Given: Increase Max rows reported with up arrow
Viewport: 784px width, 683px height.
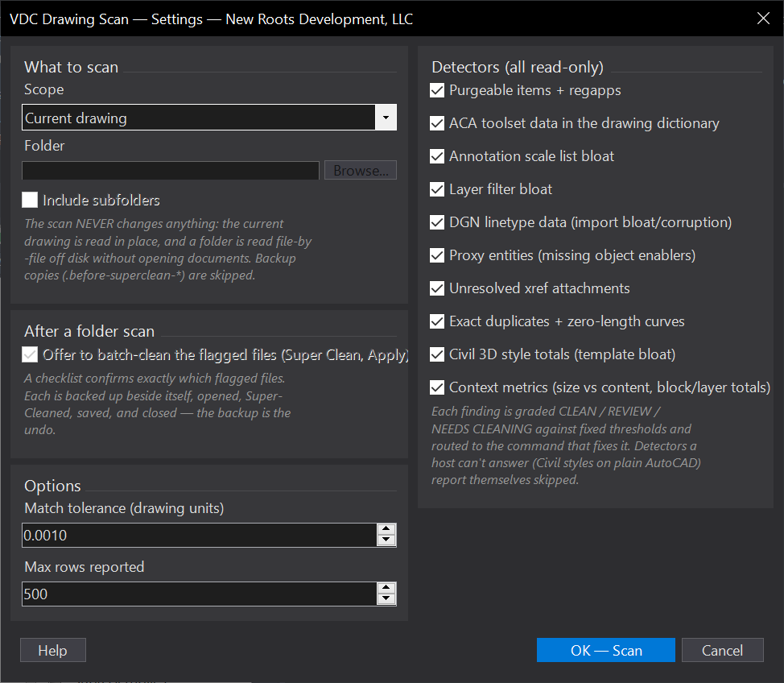Looking at the screenshot, I should (x=386, y=588).
